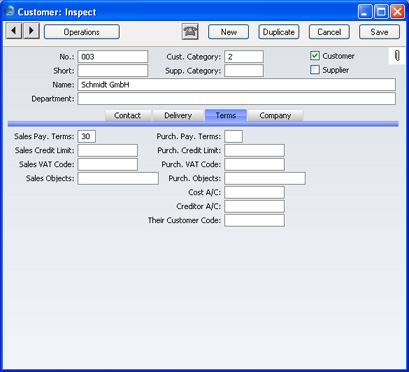This screenshot has width=409, height=372.
Task: Click the Sales Pay. Terms field
Action: coord(87,136)
